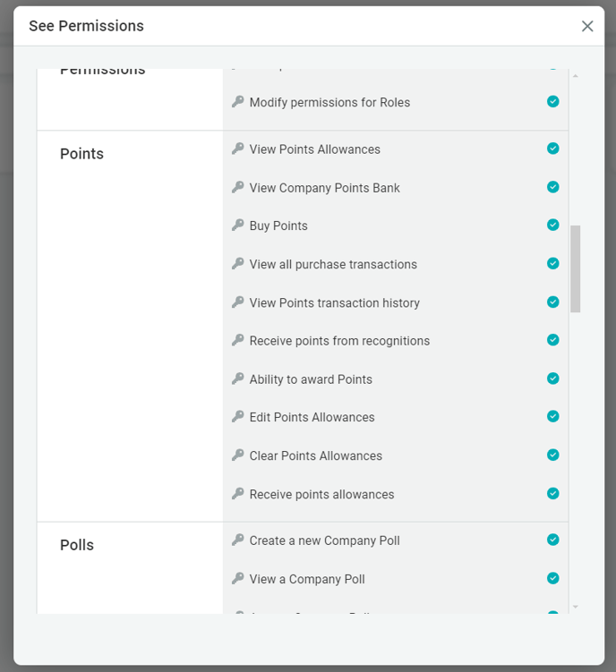Click the View Points transaction history label
The width and height of the screenshot is (616, 672).
click(x=334, y=302)
